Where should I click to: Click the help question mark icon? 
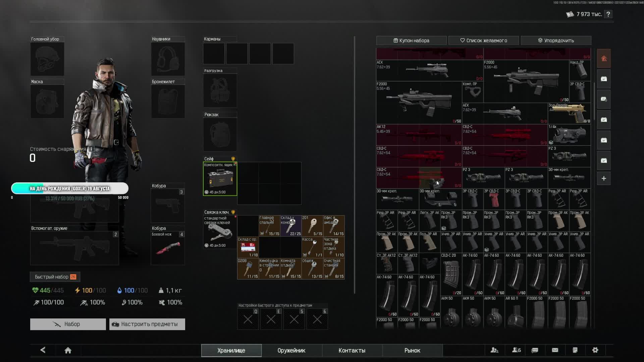coord(608,14)
